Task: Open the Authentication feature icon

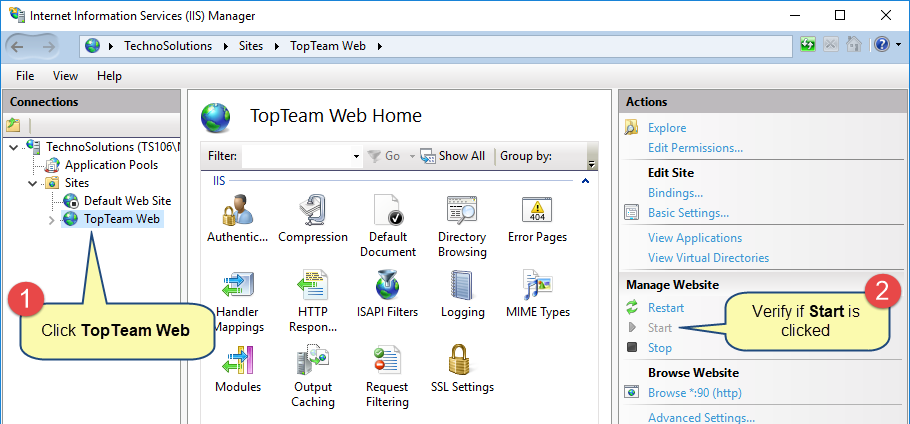Action: (x=237, y=210)
